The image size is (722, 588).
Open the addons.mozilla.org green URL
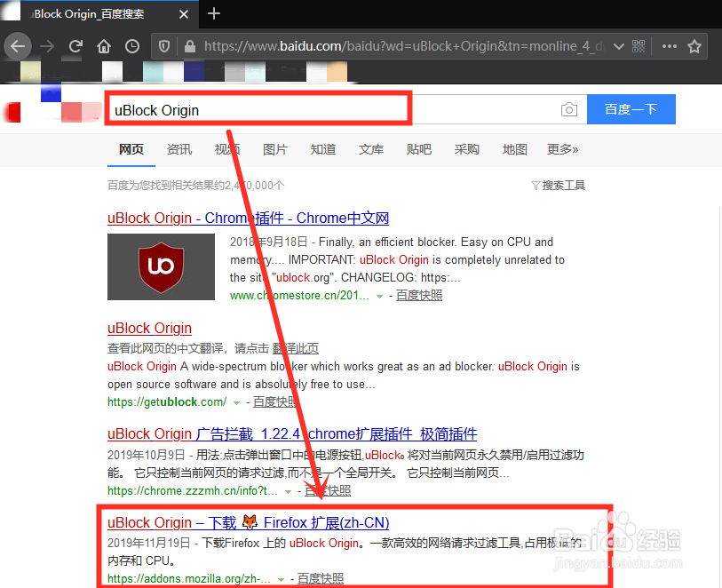coord(189,578)
